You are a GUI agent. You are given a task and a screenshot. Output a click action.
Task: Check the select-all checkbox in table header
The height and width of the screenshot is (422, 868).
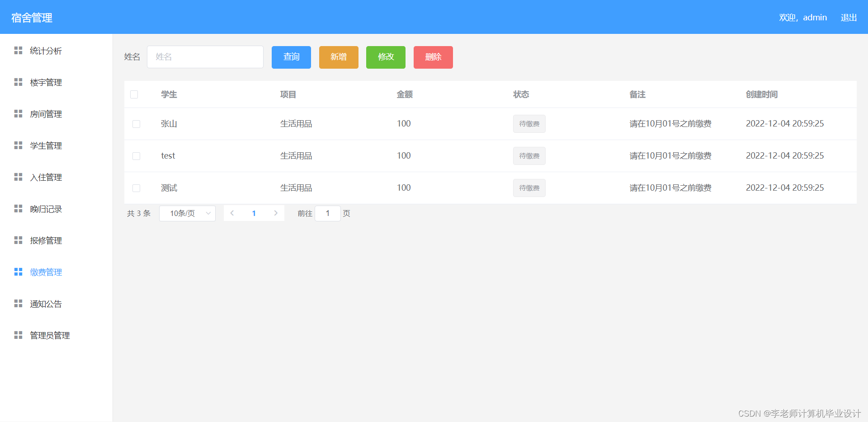[134, 94]
